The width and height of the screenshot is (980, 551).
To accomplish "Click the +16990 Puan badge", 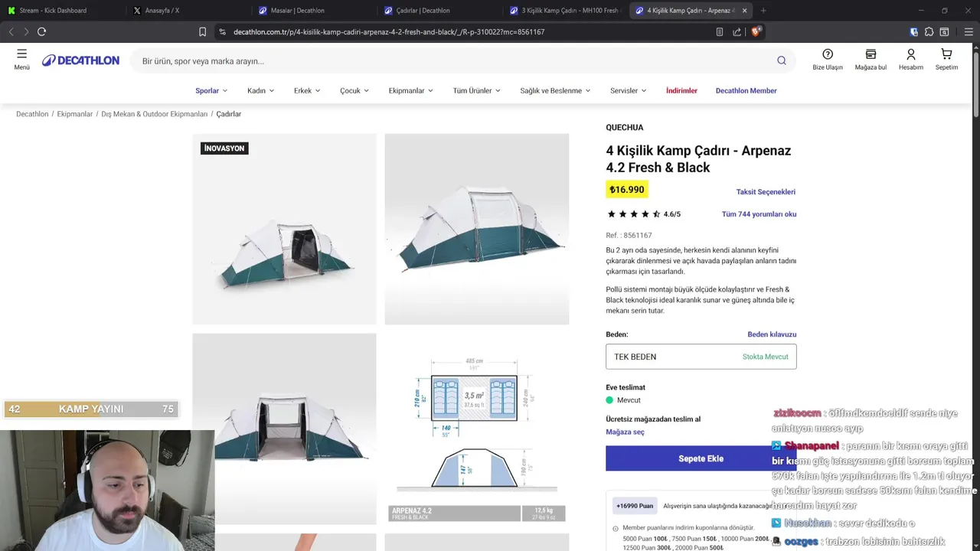I will point(635,506).
